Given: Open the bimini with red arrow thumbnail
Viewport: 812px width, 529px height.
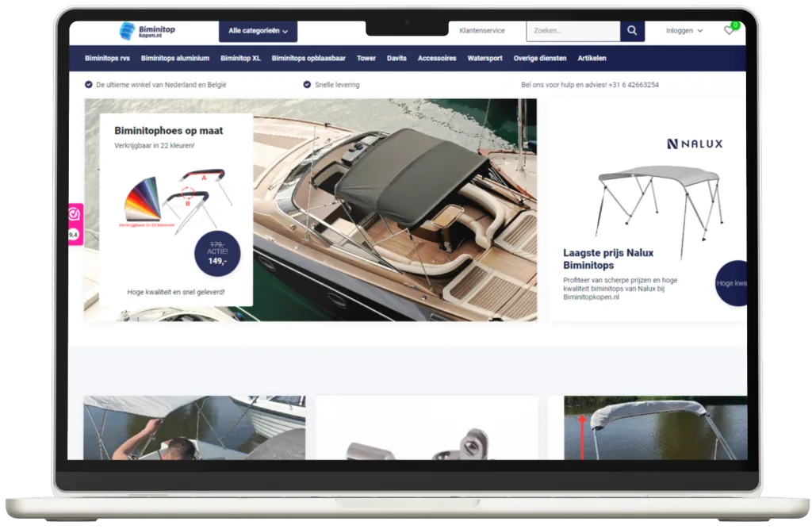Looking at the screenshot, I should 656,428.
